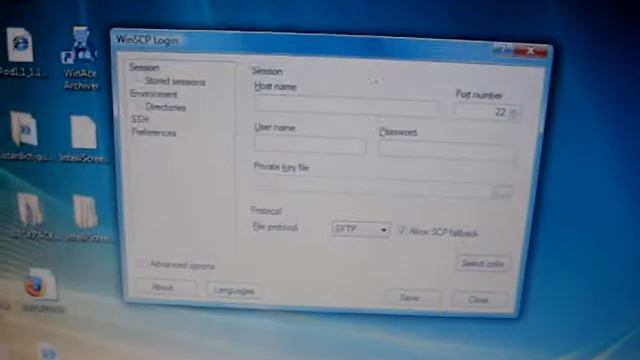The height and width of the screenshot is (360, 640).
Task: Click the Private key file field
Action: click(x=371, y=188)
